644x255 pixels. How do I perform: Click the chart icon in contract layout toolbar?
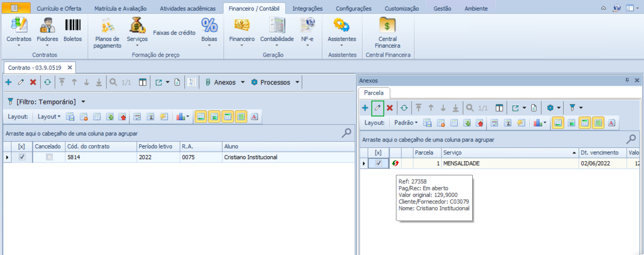(180, 117)
